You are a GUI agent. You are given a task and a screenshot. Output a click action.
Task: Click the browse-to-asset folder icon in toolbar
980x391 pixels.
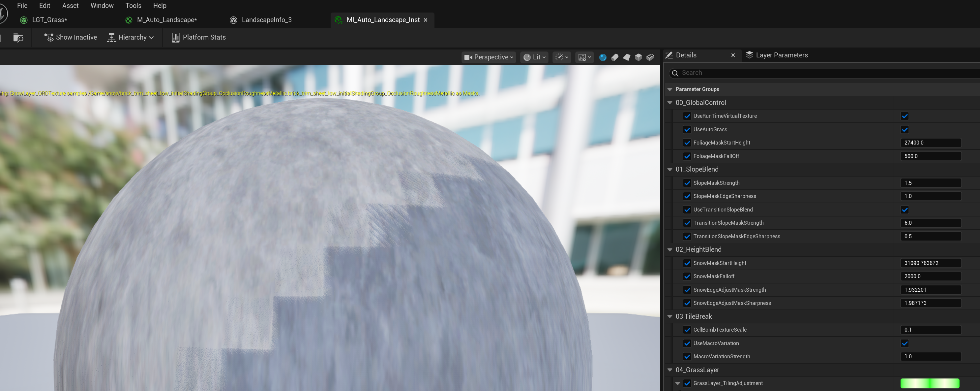pos(18,37)
